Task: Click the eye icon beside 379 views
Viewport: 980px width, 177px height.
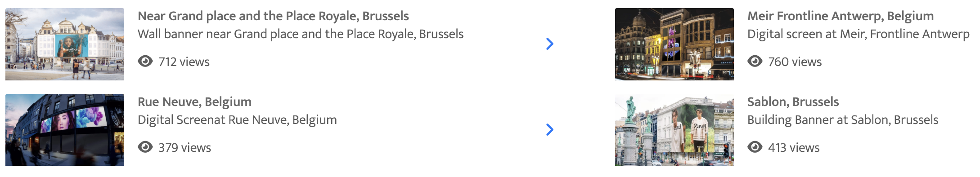Action: point(145,147)
